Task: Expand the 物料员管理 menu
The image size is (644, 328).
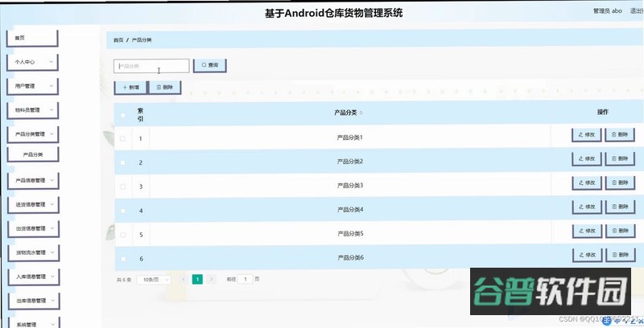Action: pyautogui.click(x=32, y=110)
